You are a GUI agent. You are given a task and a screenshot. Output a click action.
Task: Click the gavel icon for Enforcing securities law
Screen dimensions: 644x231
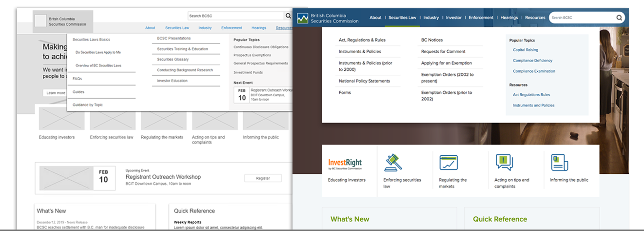coord(392,162)
